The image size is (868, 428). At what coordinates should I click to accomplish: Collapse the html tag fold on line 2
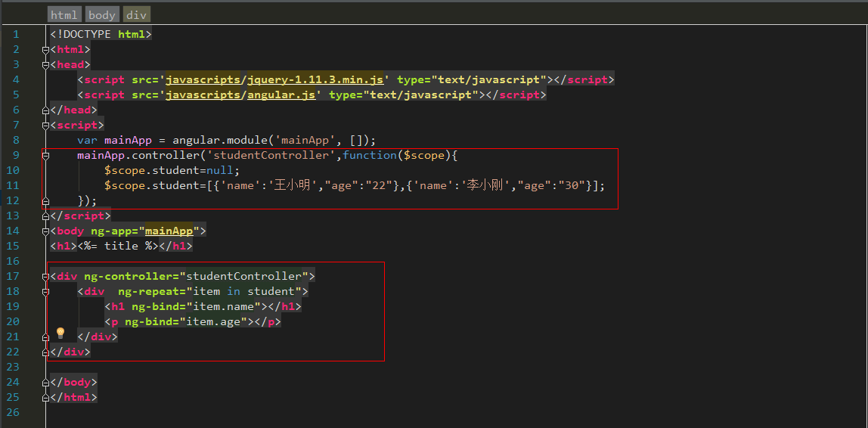(x=46, y=50)
